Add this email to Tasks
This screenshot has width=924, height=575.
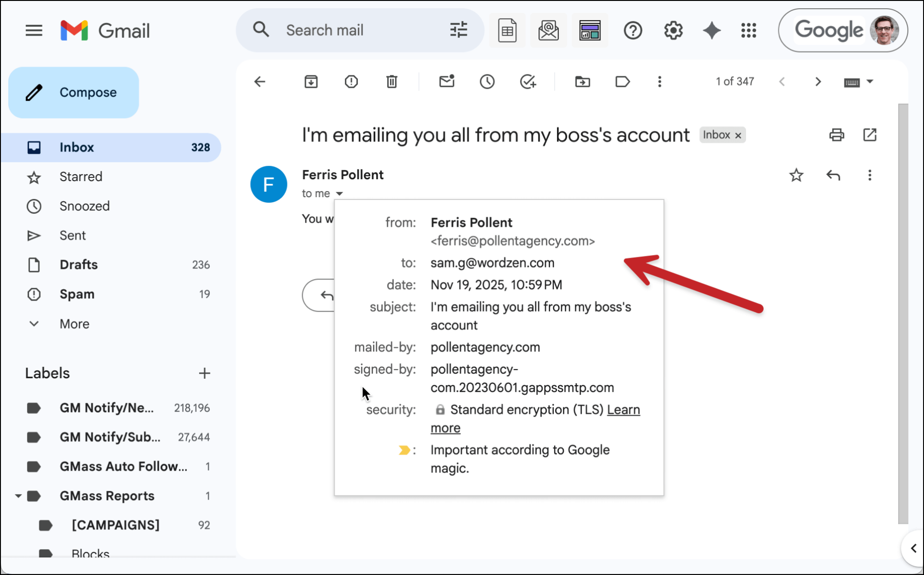[527, 82]
